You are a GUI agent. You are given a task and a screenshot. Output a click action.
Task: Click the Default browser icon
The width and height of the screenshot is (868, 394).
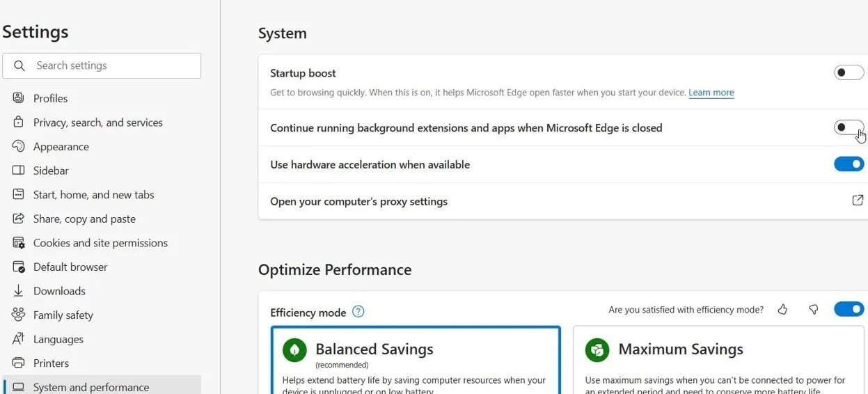(x=19, y=267)
